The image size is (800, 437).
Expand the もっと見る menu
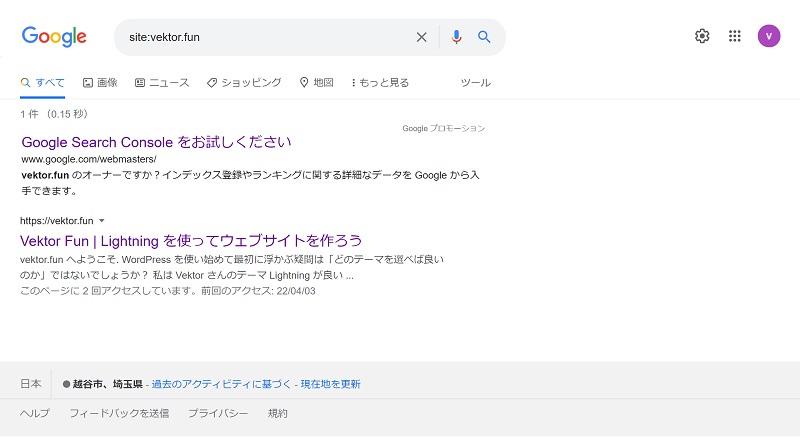[380, 83]
